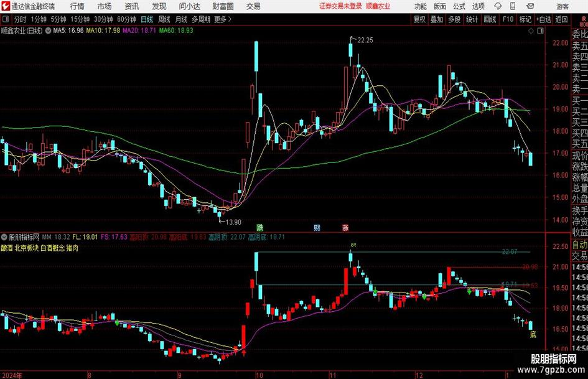Image resolution: width=588 pixels, height=379 pixels.
Task: Switch to 月线 period
Action: (x=181, y=19)
